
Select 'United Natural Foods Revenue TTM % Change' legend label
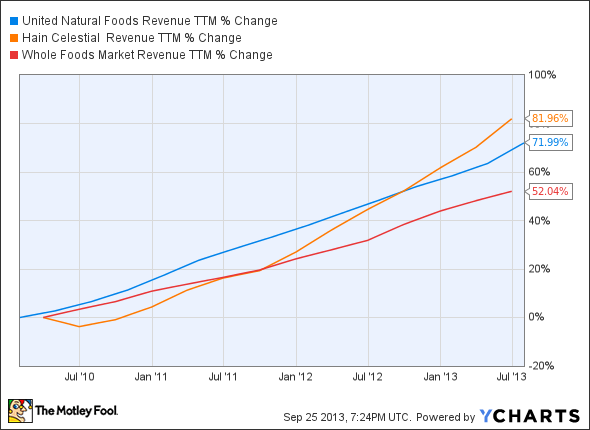(x=150, y=21)
